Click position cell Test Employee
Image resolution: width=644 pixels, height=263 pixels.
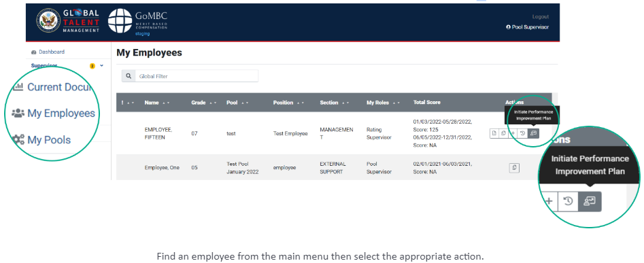[290, 134]
